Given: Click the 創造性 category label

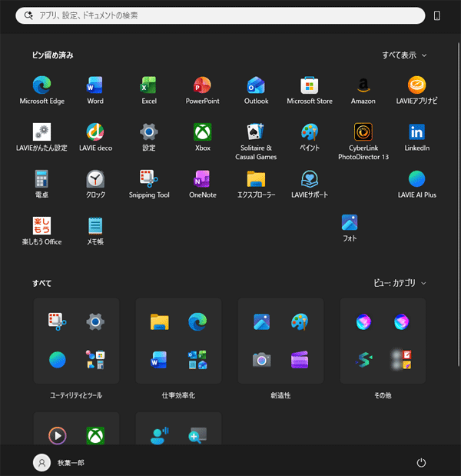Looking at the screenshot, I should pyautogui.click(x=280, y=395).
